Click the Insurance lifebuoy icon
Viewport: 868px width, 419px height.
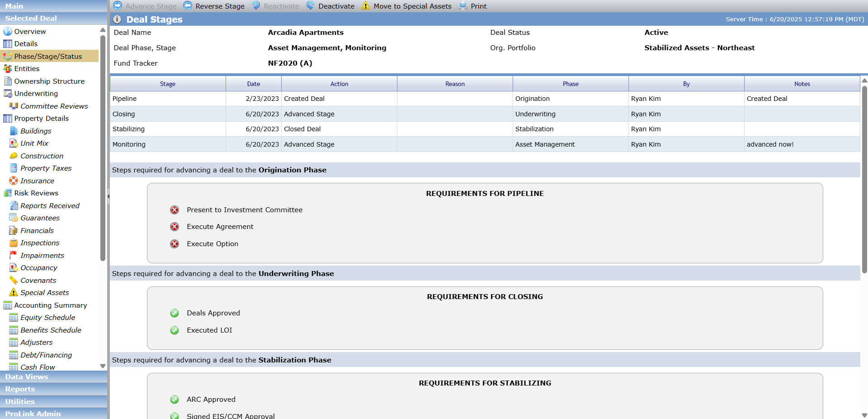(x=14, y=181)
